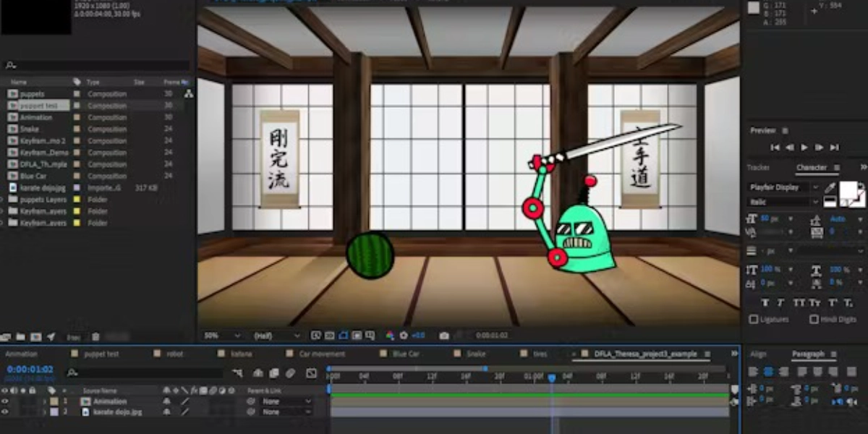This screenshot has width=868, height=434.
Task: Click the show channel color management icon
Action: pos(390,336)
